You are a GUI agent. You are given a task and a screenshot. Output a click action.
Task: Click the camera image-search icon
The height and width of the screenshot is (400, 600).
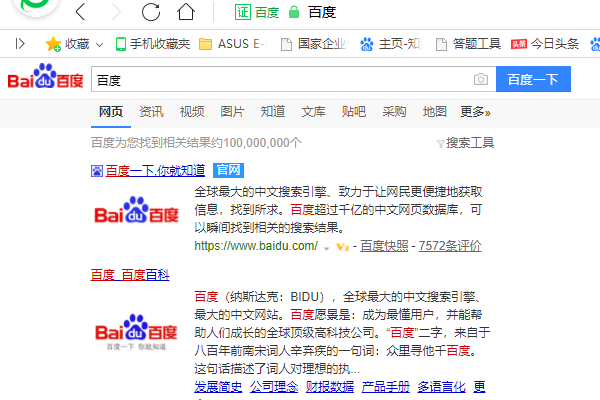point(481,79)
